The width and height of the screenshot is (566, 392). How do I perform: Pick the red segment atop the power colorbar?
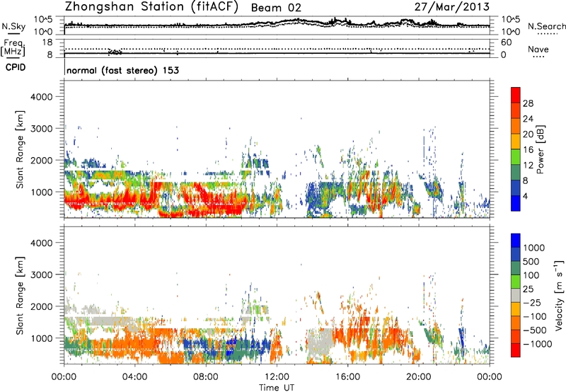point(516,95)
